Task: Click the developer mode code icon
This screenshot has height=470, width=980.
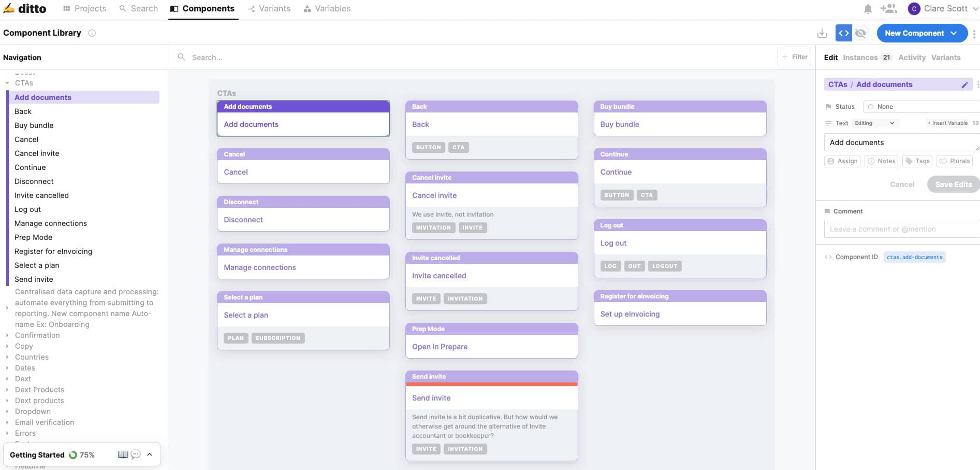Action: coord(843,33)
